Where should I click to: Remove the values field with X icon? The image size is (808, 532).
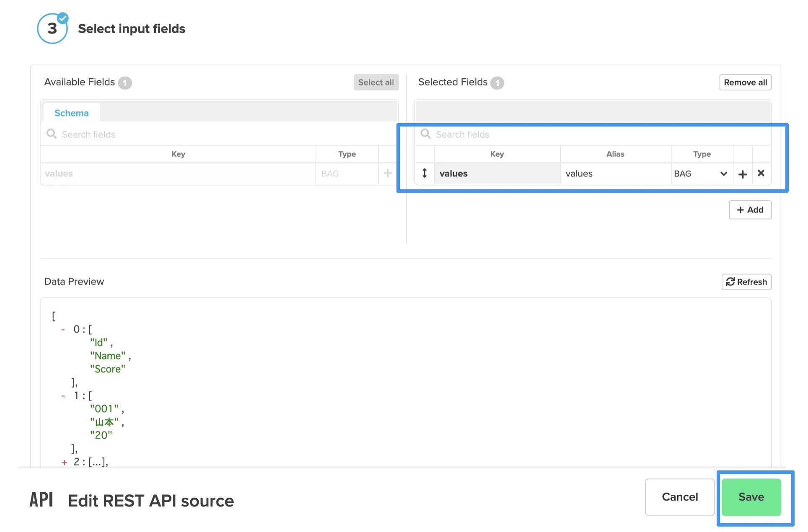coord(761,173)
